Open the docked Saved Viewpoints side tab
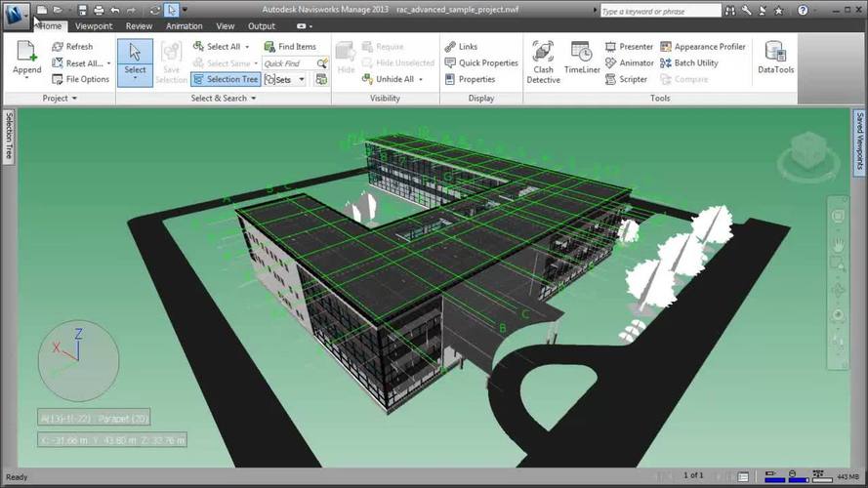This screenshot has width=868, height=488. click(x=859, y=142)
